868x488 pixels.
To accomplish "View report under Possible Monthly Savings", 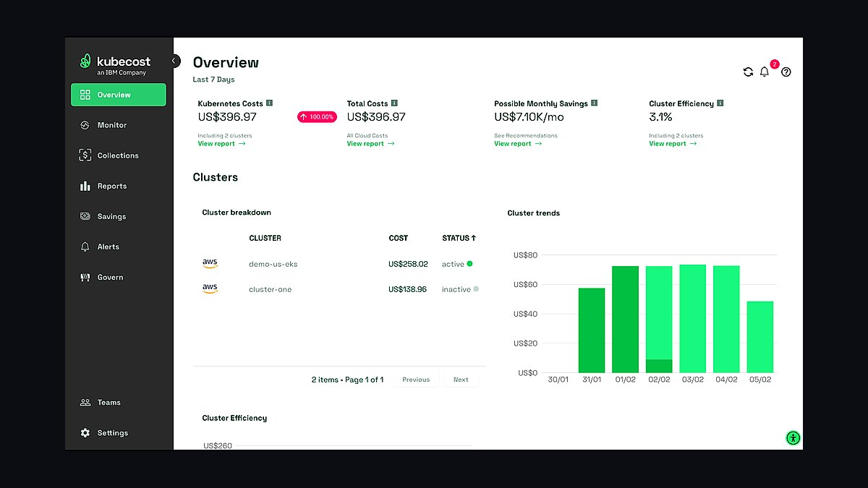I will 518,144.
